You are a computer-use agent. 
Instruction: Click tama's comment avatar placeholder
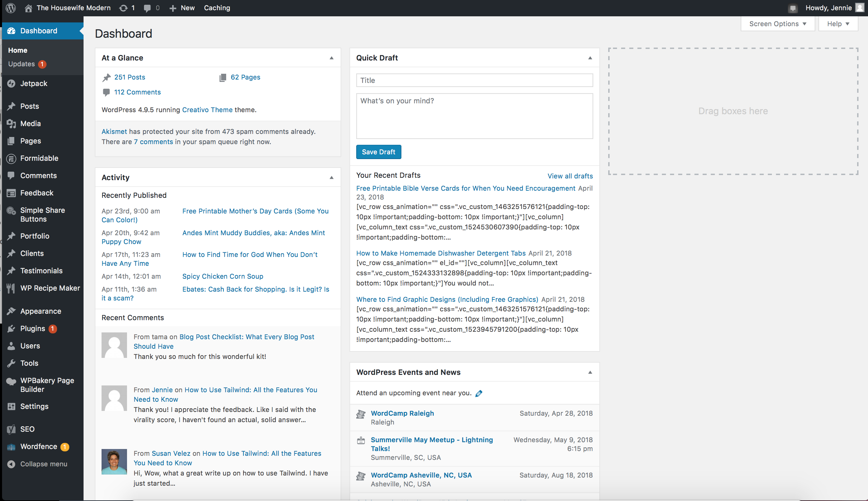click(x=114, y=345)
